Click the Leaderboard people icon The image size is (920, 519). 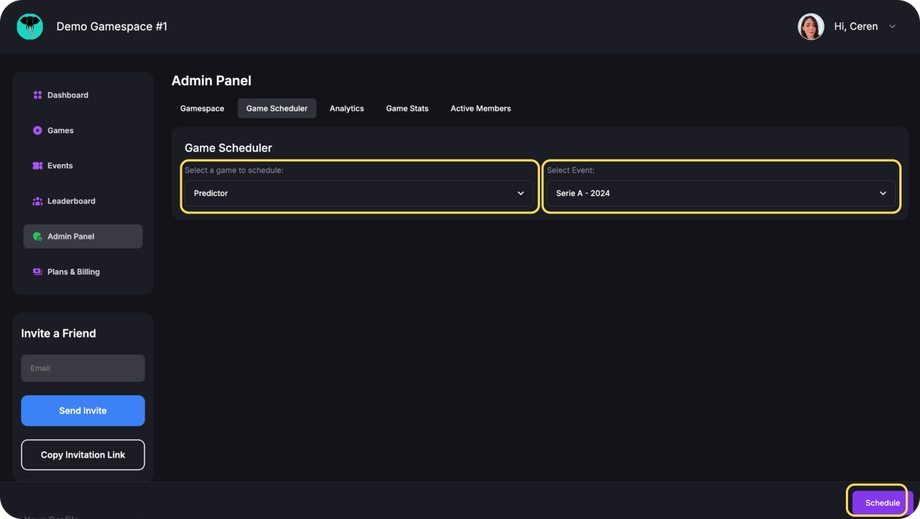38,201
